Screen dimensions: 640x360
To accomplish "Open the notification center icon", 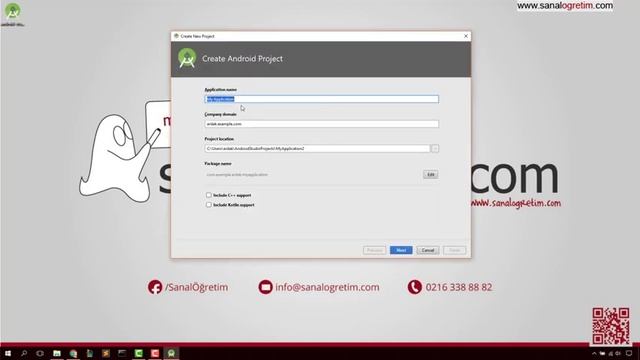I will [629, 354].
